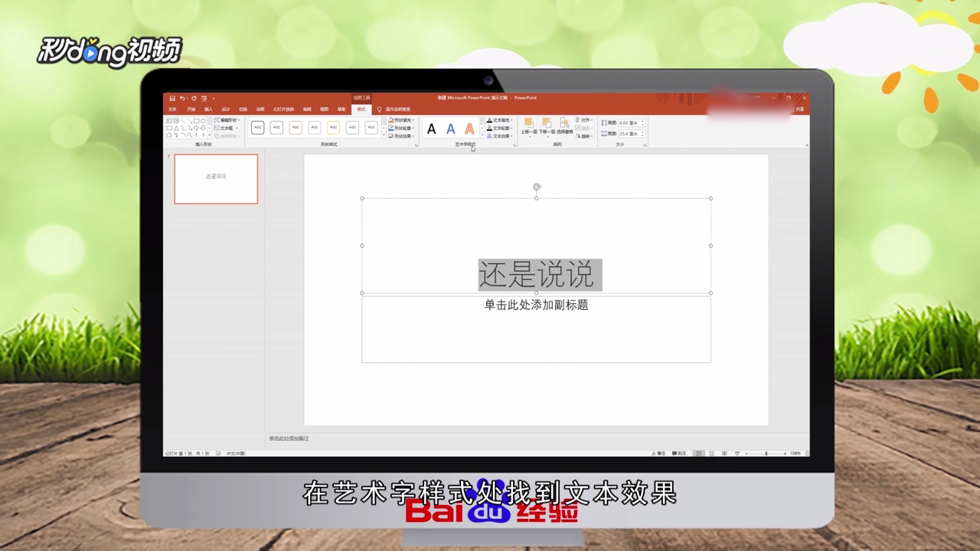The height and width of the screenshot is (551, 980).
Task: Open the 编辑形状 dropdown
Action: pos(227,120)
